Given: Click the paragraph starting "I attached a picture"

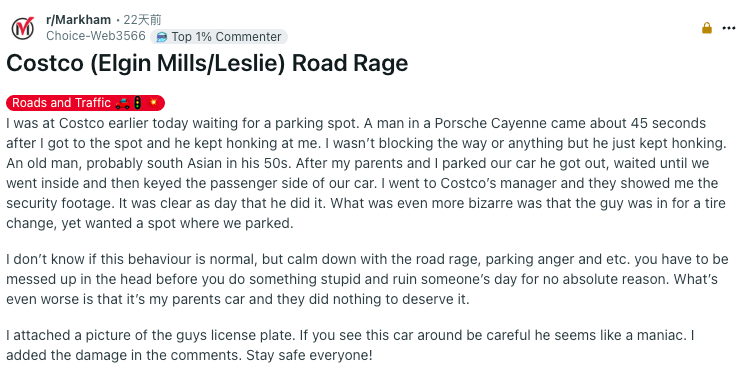Looking at the screenshot, I should (x=350, y=345).
